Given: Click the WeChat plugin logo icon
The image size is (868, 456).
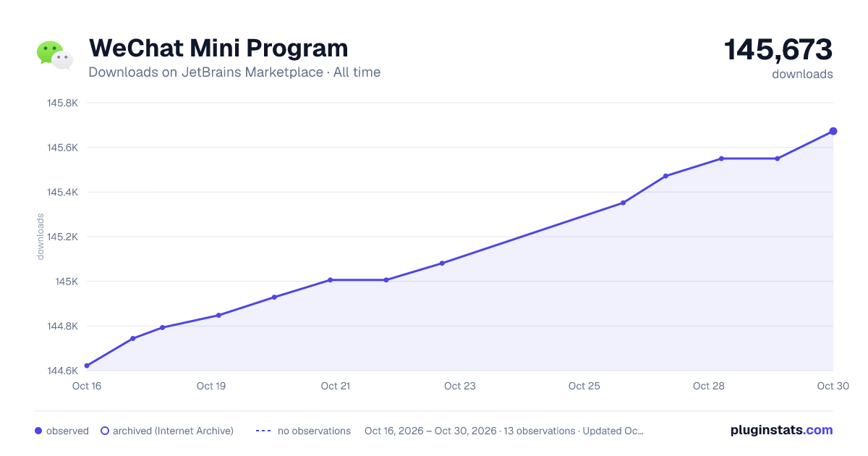Looking at the screenshot, I should [55, 55].
